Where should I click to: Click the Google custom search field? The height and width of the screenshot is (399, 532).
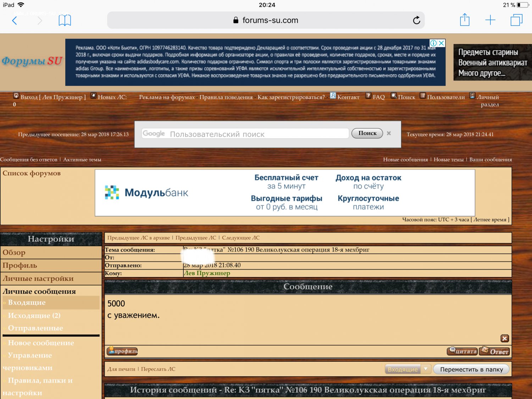tap(245, 134)
